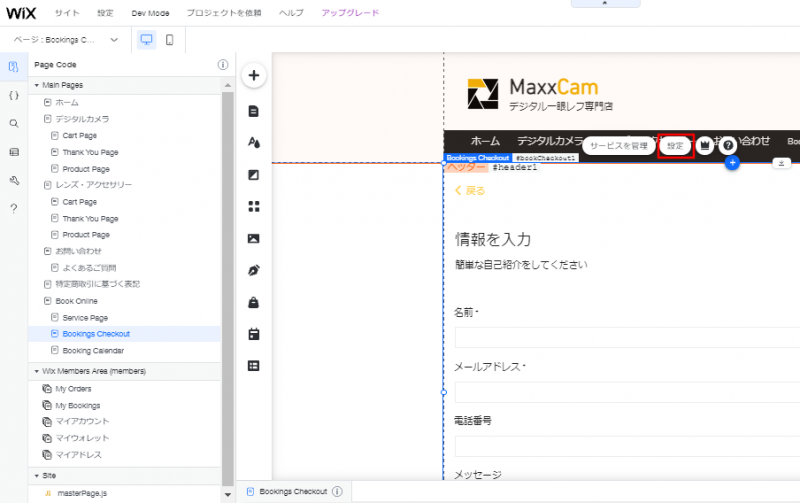Open masterPage.js file

[80, 494]
